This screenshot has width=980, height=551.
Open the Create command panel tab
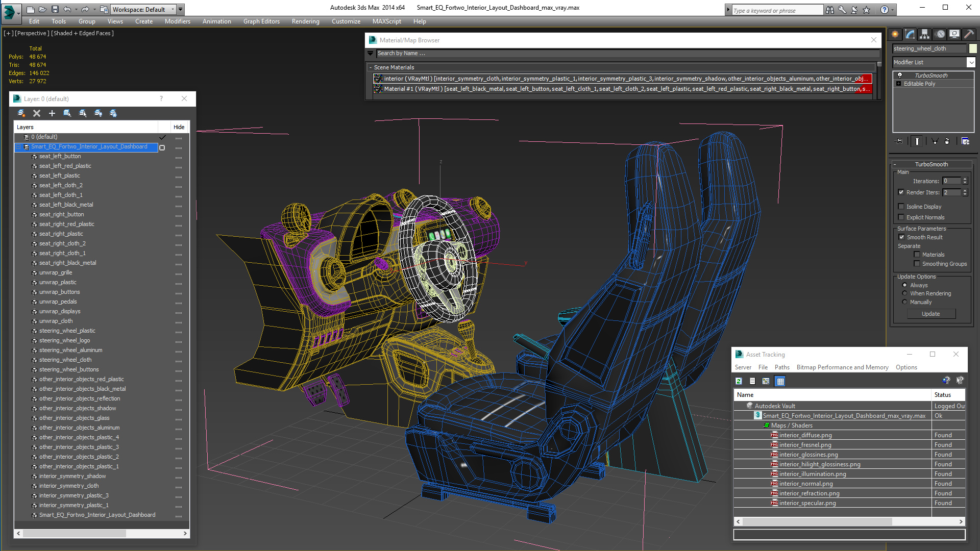pos(895,34)
